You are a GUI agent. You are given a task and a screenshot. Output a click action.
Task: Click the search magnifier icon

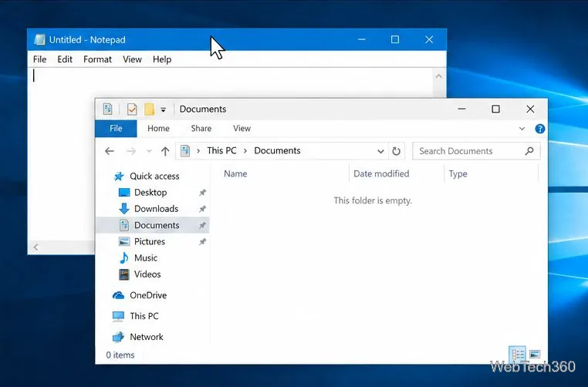[x=529, y=151]
